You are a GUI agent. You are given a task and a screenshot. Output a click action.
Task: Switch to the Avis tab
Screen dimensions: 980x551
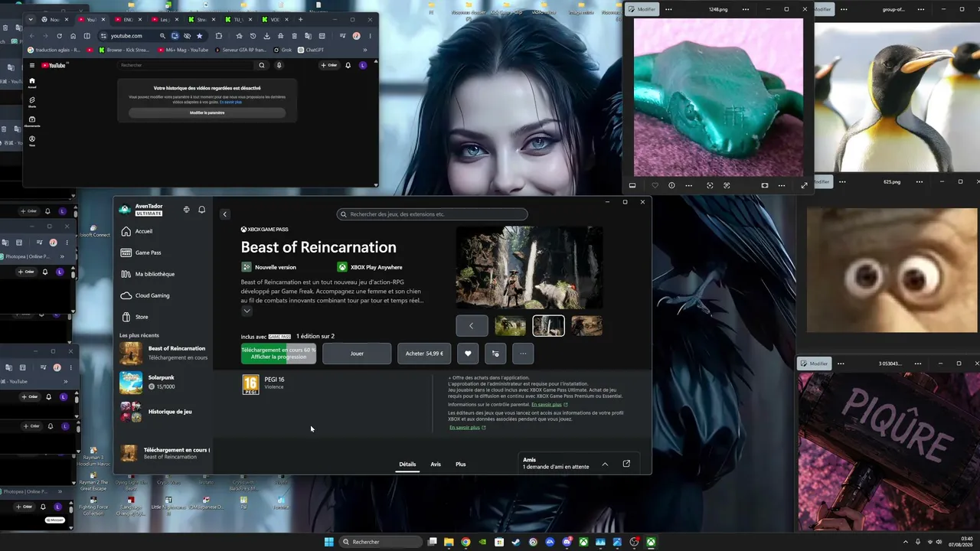(436, 465)
